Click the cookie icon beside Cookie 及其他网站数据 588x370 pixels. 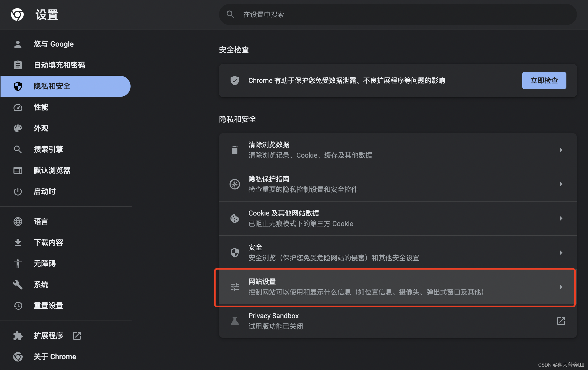click(x=235, y=218)
